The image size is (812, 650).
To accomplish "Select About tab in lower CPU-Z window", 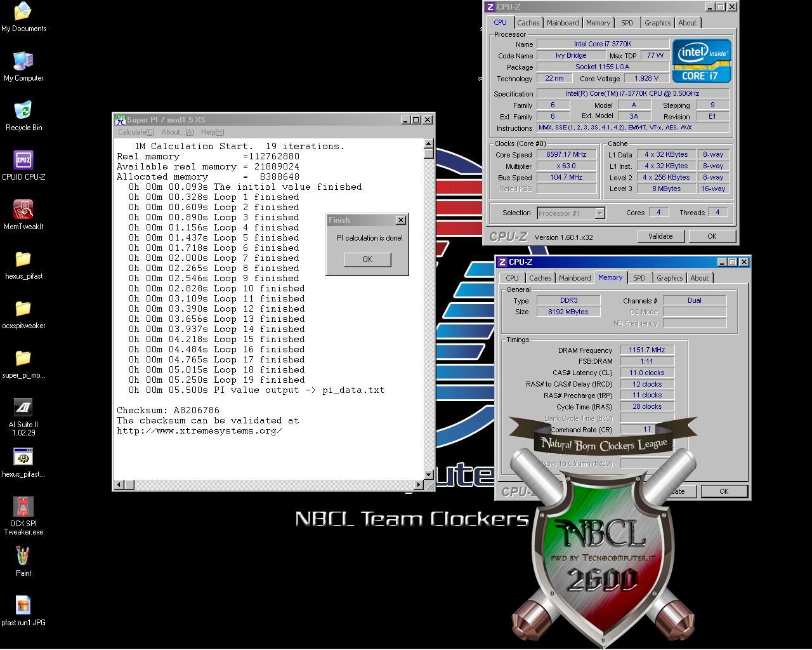I will click(699, 278).
